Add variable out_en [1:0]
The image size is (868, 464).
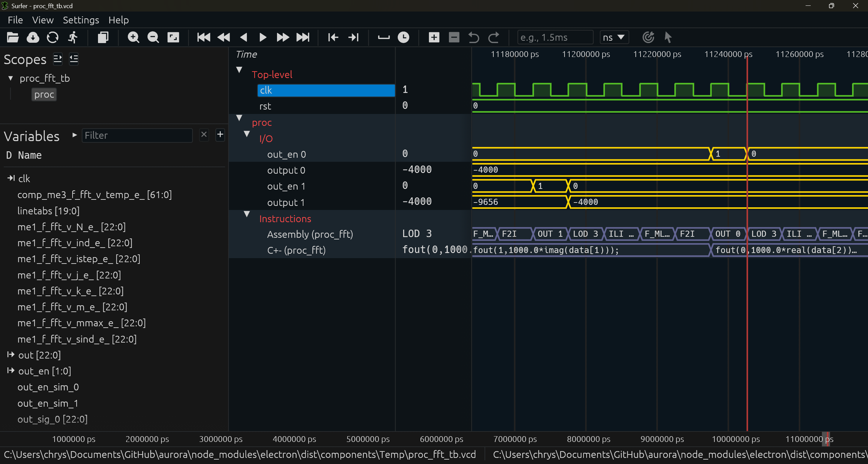click(x=45, y=371)
